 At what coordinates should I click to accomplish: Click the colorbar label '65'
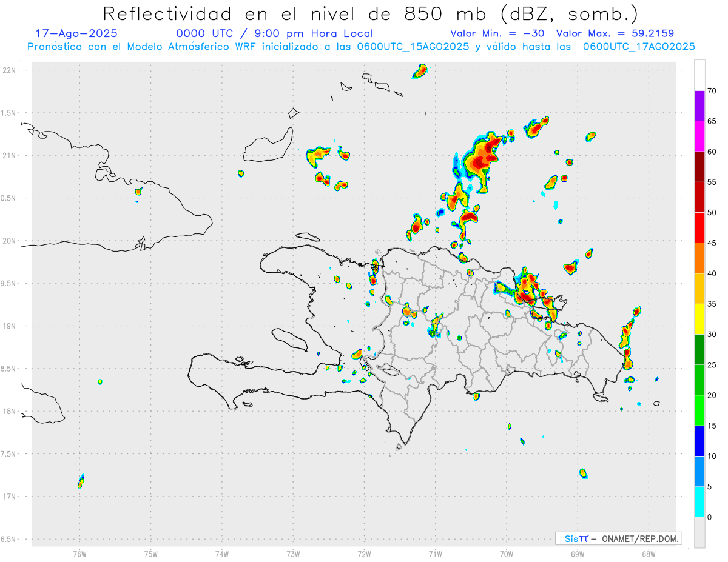click(712, 121)
